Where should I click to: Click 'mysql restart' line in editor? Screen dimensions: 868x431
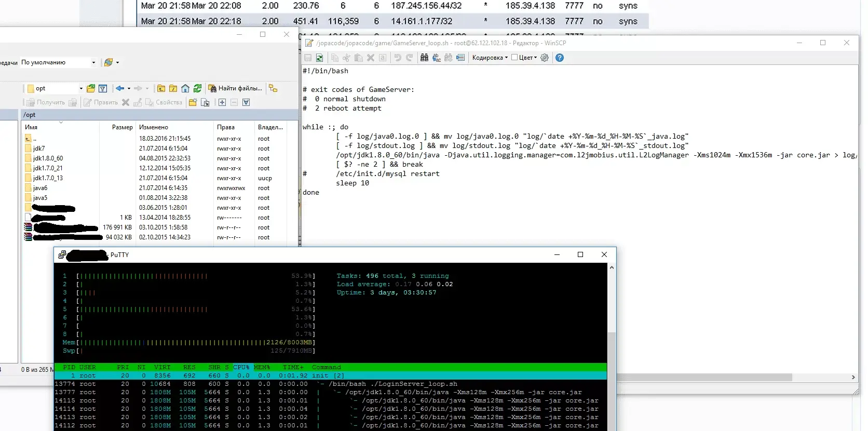pyautogui.click(x=387, y=173)
